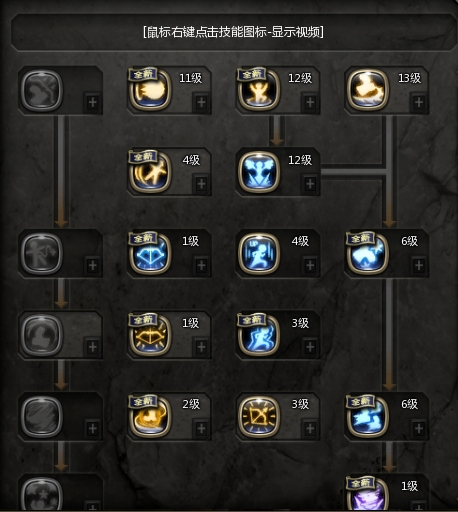Click plus button on the level 13 skill

419,102
